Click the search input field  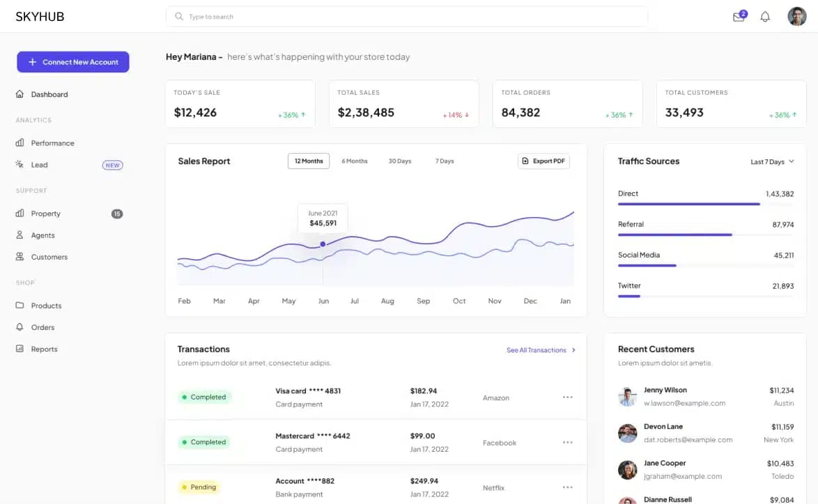tap(406, 16)
